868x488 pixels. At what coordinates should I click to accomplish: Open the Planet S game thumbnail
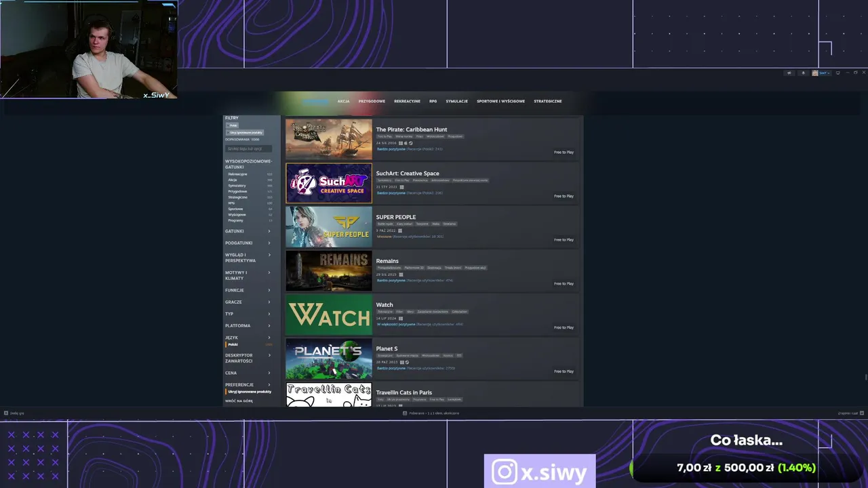coord(329,359)
